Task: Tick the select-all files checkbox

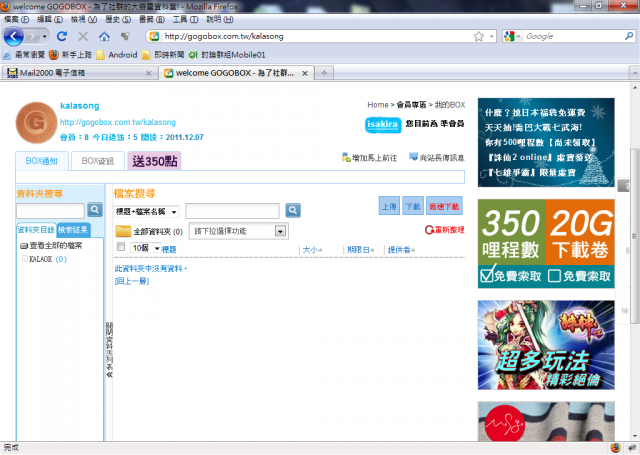Action: tap(121, 246)
